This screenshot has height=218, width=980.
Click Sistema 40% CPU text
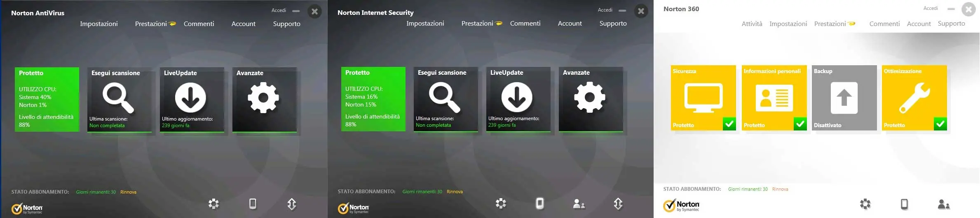(x=35, y=97)
